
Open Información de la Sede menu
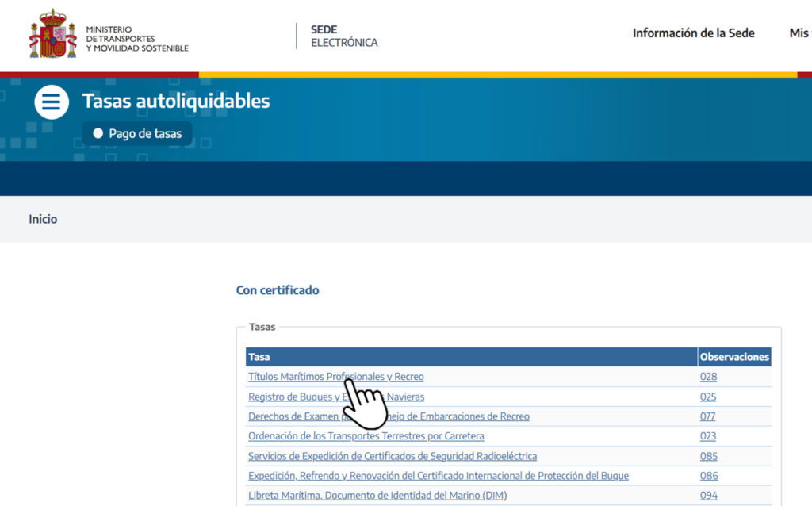[x=693, y=33]
